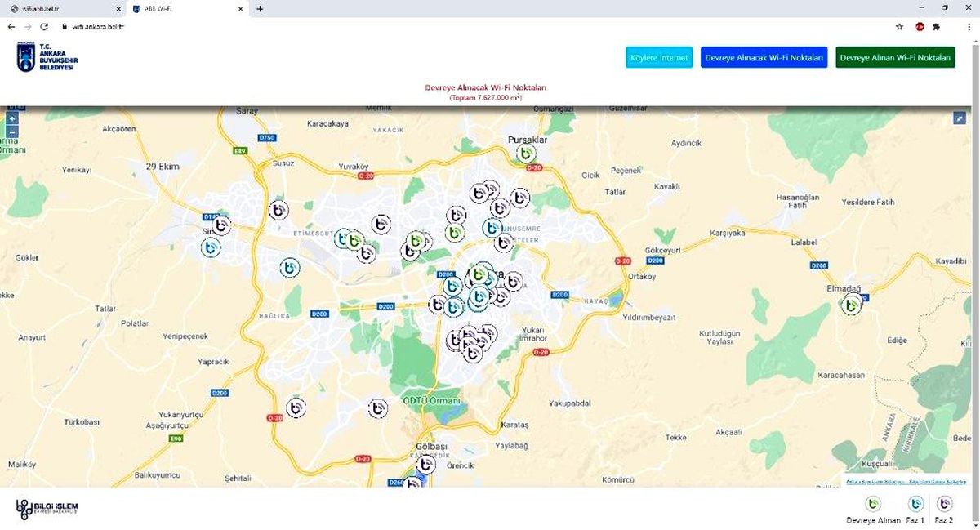The height and width of the screenshot is (530, 980).
Task: Click the Devreye Alınan legend icon
Action: click(873, 504)
